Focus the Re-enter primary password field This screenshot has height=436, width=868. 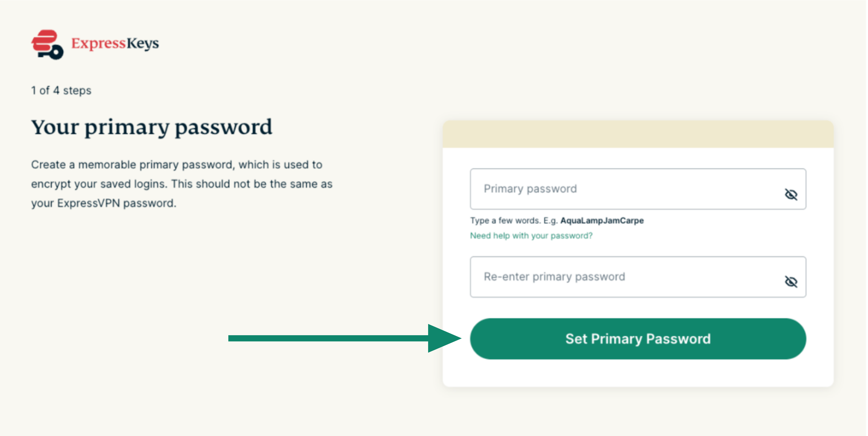(x=623, y=277)
